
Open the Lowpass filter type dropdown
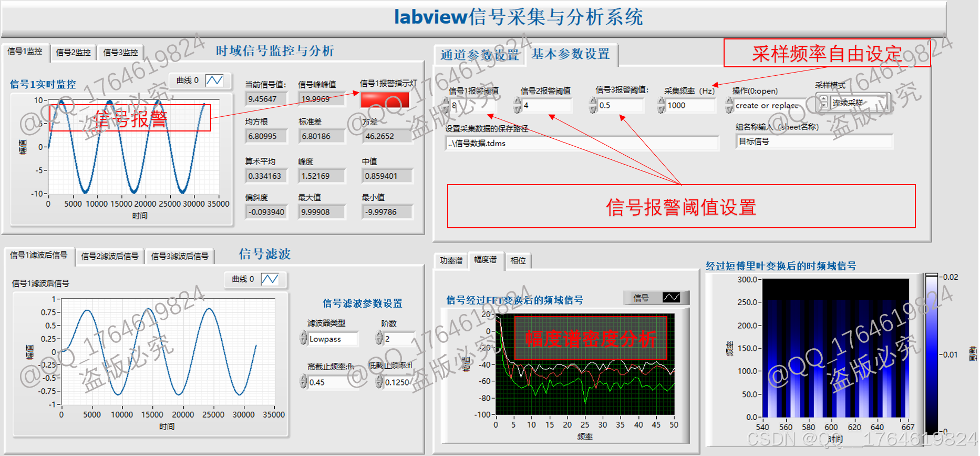(x=333, y=339)
